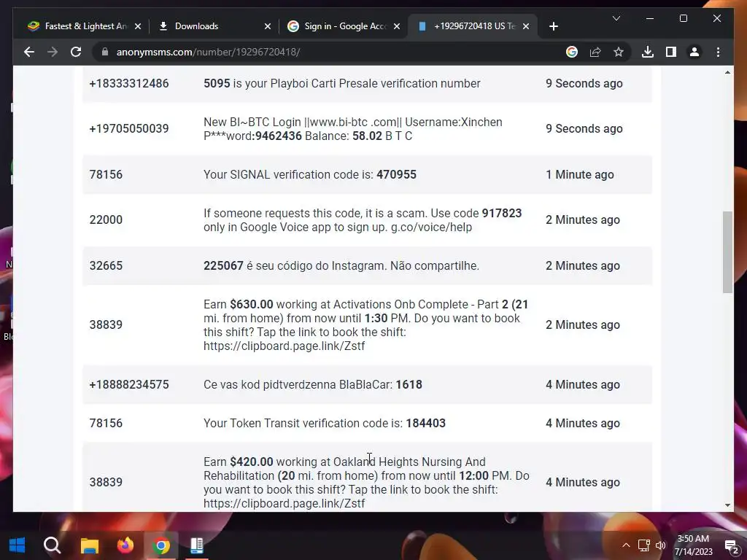The image size is (747, 560).
Task: Open the network status tray icon
Action: tap(643, 545)
